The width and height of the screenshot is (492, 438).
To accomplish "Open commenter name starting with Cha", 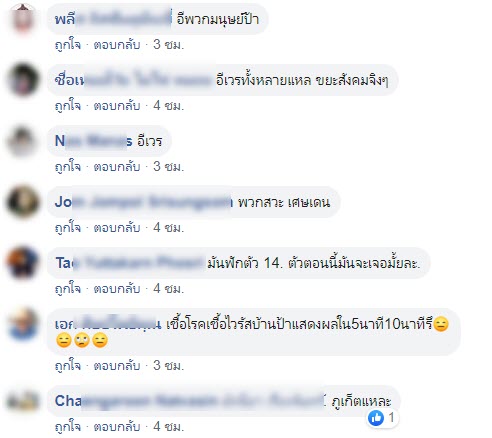I will click(189, 401).
